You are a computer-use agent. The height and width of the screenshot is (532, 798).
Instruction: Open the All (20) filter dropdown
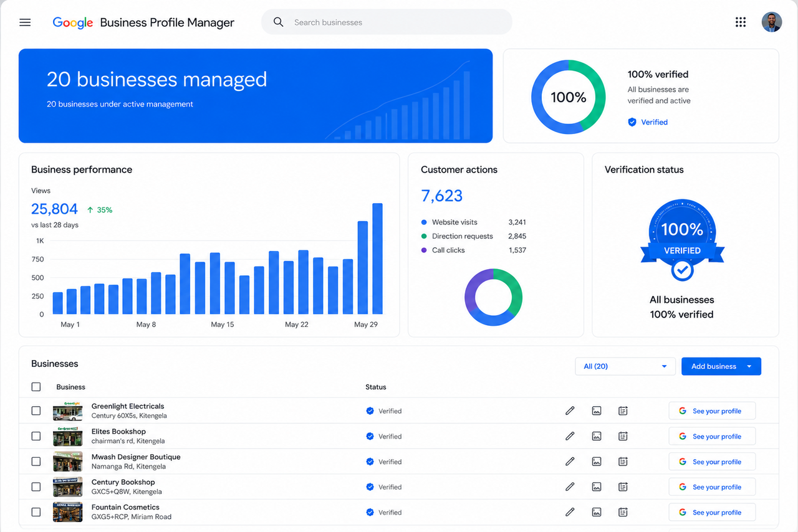coord(625,366)
